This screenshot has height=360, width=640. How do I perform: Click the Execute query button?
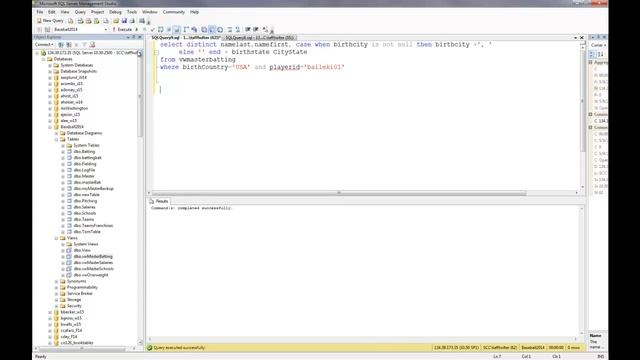(x=122, y=29)
